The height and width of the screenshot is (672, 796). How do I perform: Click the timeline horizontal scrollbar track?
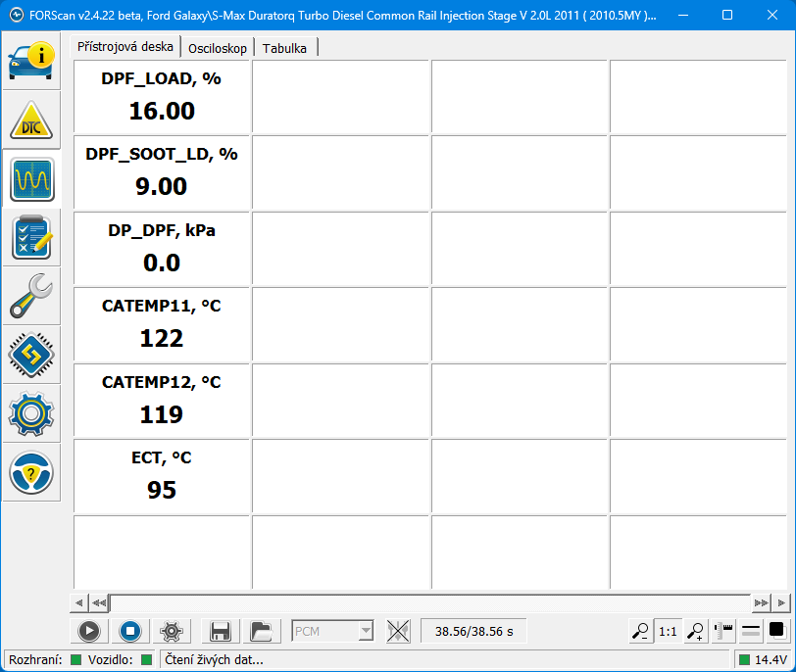429,602
